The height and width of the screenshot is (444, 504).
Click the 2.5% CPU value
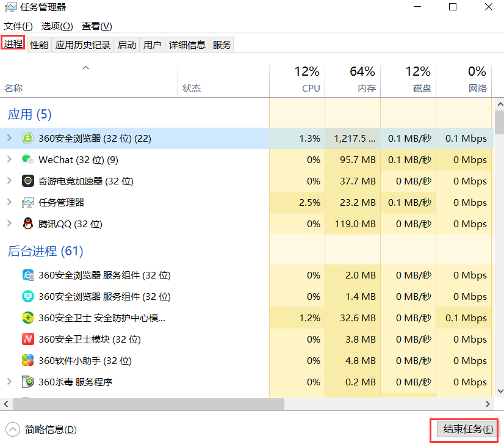(x=309, y=202)
